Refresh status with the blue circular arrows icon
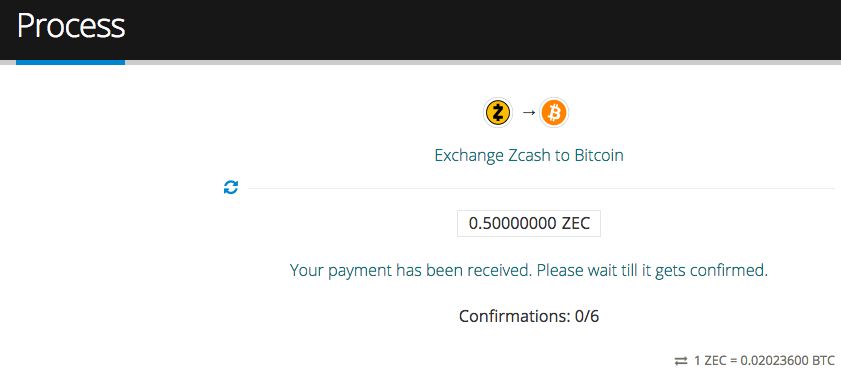Image resolution: width=841 pixels, height=381 pixels. (x=231, y=188)
